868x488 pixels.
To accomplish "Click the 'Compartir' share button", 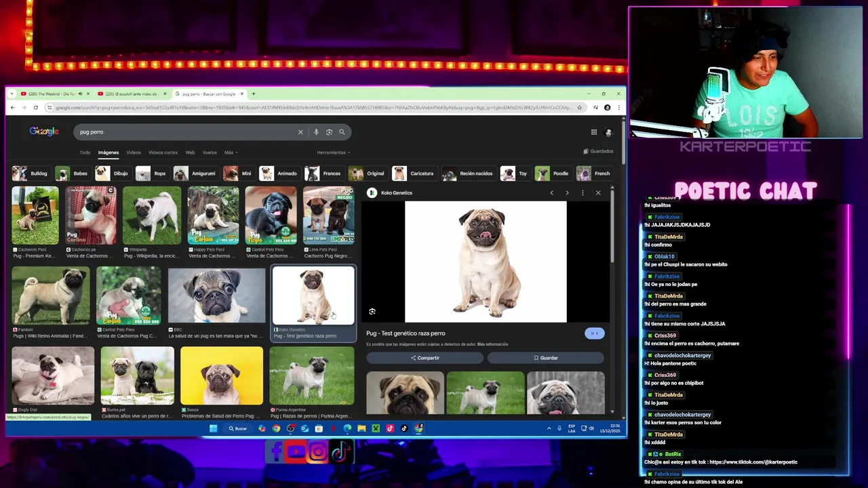I will coord(425,358).
